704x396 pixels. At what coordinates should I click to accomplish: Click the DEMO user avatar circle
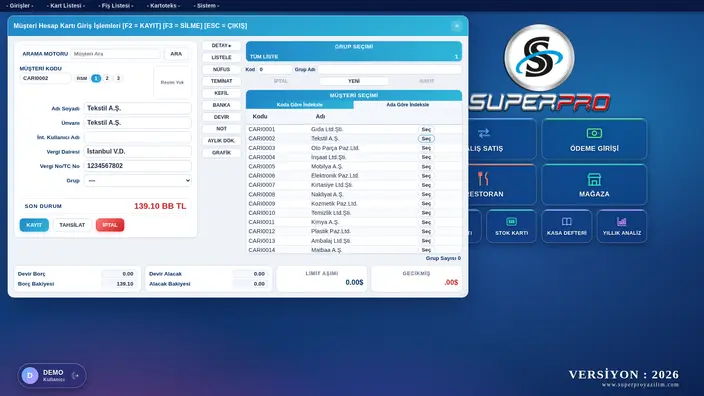click(x=30, y=376)
